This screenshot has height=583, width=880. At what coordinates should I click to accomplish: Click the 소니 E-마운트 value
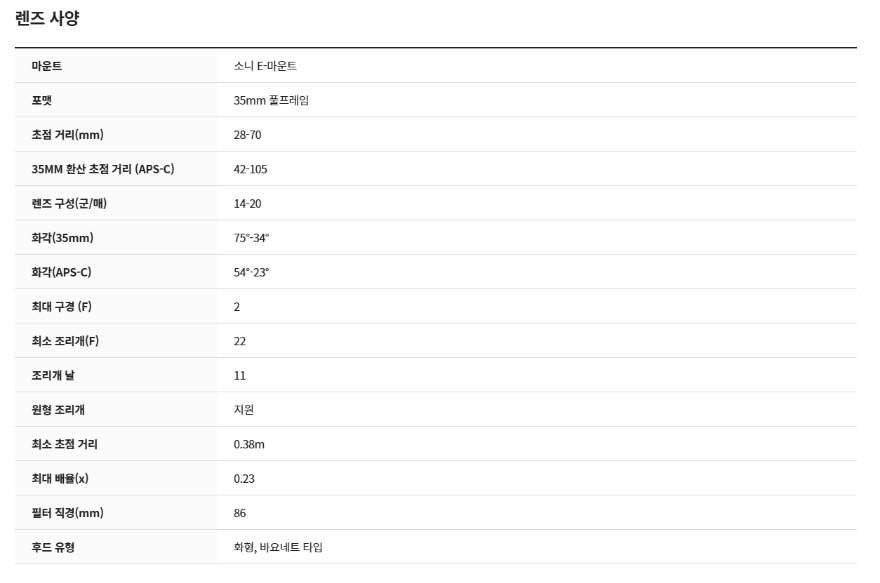point(265,66)
